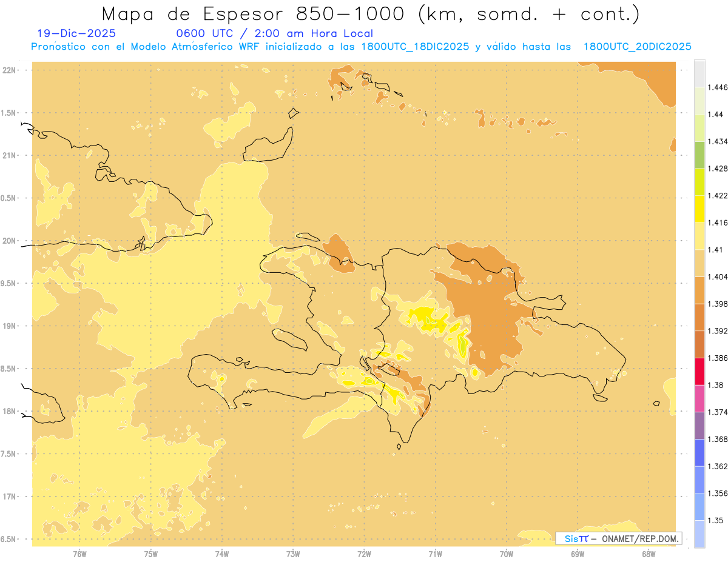This screenshot has width=728, height=562.
Task: Click the 1.386 colorbar value
Action: pyautogui.click(x=718, y=358)
